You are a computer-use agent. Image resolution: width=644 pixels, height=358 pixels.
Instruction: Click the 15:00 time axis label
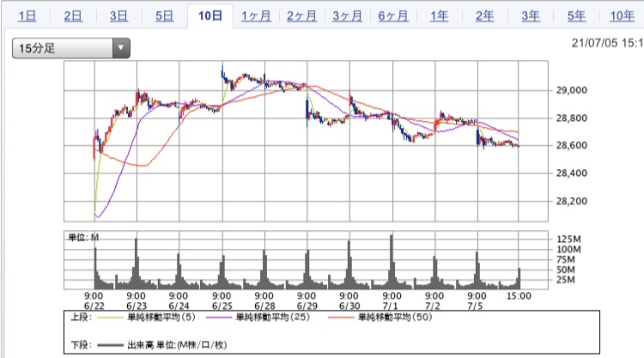point(519,296)
